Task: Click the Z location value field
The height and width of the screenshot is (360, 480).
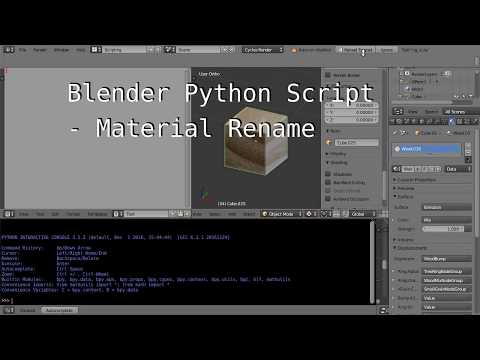Action: click(352, 120)
